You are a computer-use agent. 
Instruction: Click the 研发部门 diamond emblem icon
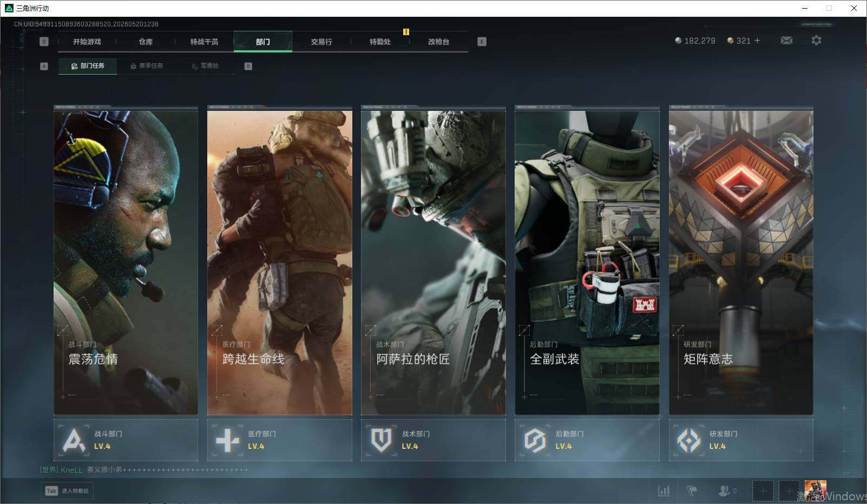(x=688, y=440)
